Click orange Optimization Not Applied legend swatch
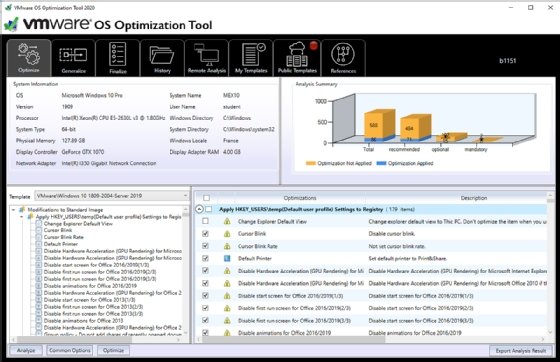The height and width of the screenshot is (362, 560). coord(311,164)
